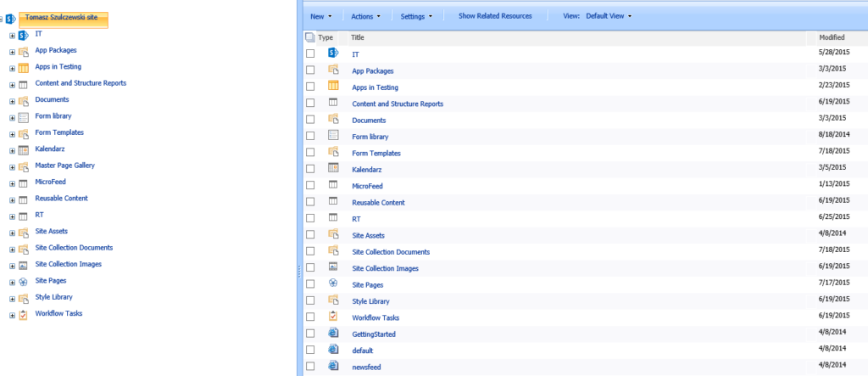This screenshot has width=868, height=376.
Task: Open the View: Default View dropdown
Action: (x=598, y=16)
